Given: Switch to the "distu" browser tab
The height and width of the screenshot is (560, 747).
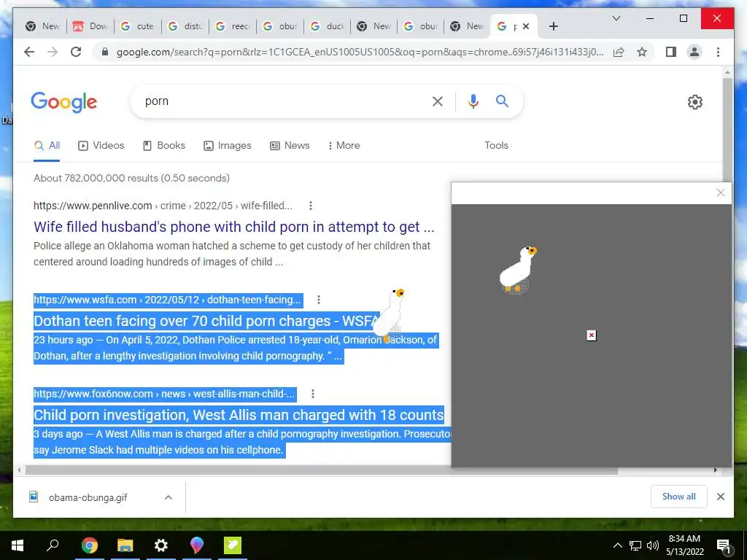Looking at the screenshot, I should tap(185, 26).
